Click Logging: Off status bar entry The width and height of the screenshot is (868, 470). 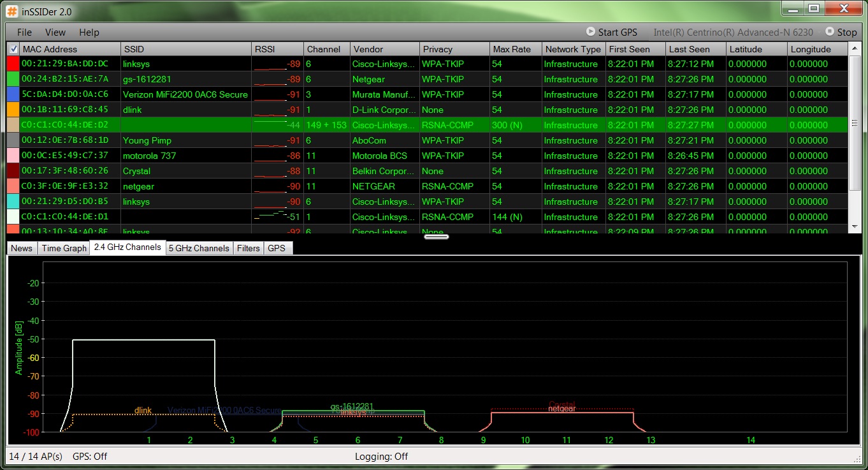pos(381,457)
